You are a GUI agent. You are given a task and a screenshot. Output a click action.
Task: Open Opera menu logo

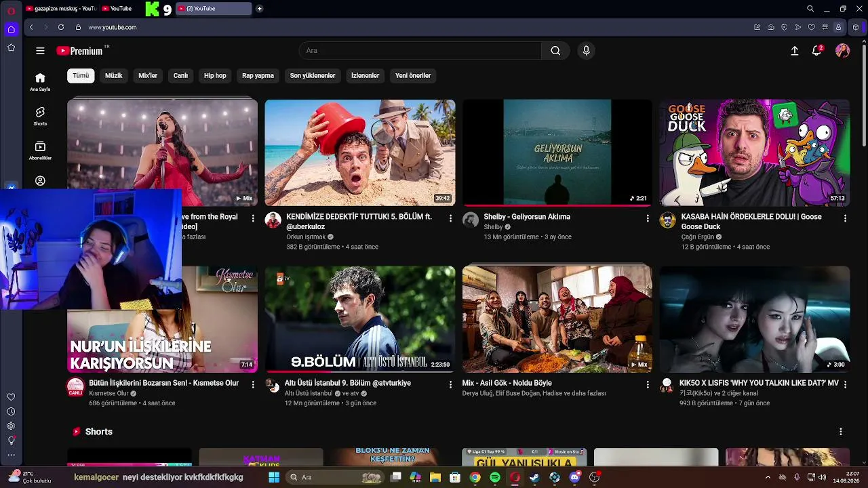(11, 10)
